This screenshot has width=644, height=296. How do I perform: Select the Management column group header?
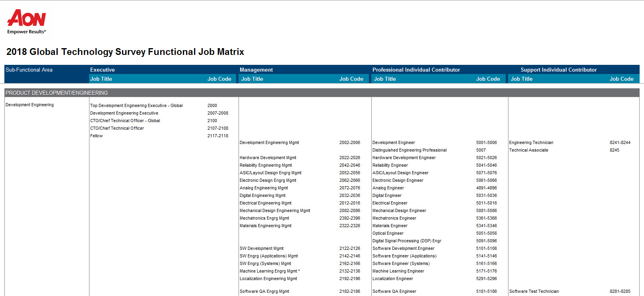point(256,70)
